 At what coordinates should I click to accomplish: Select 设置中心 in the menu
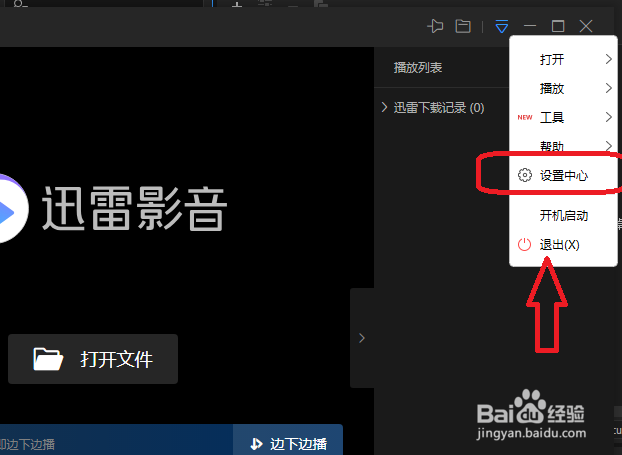pyautogui.click(x=563, y=175)
